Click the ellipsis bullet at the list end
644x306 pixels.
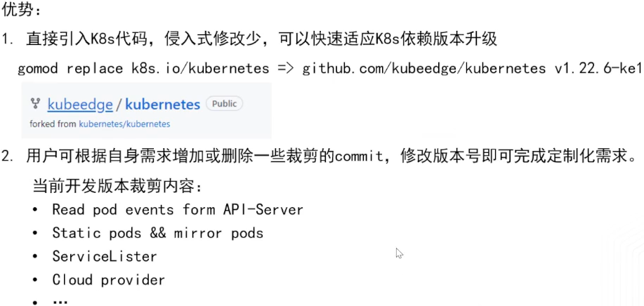(60, 302)
